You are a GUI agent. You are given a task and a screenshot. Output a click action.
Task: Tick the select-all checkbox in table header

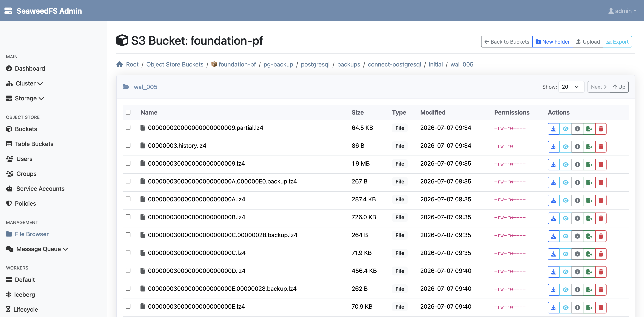pos(128,112)
